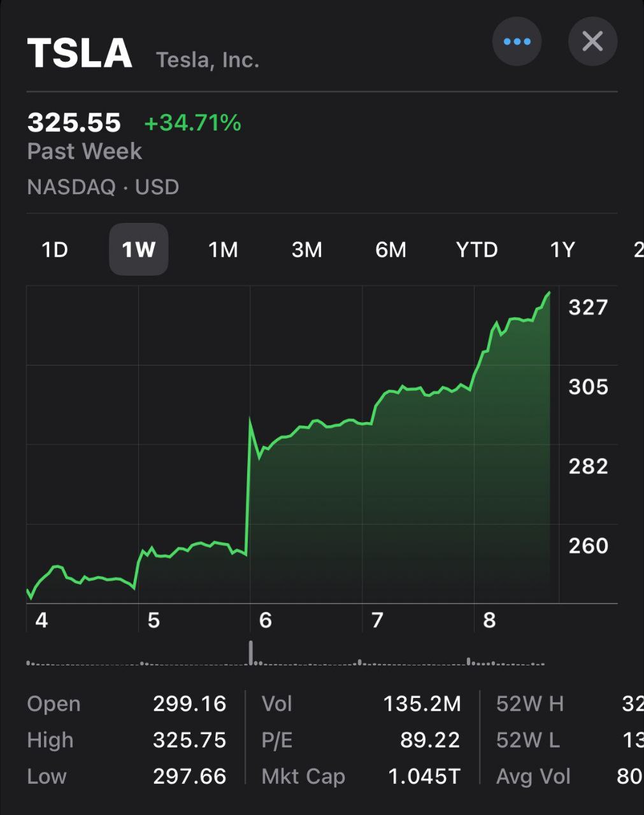This screenshot has width=644, height=815.
Task: Tap the 325.55 current price
Action: tap(74, 122)
